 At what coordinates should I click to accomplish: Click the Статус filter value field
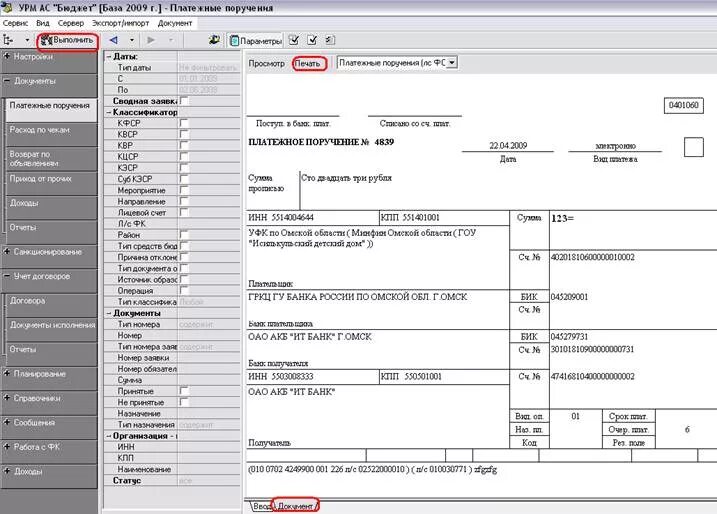(x=209, y=481)
